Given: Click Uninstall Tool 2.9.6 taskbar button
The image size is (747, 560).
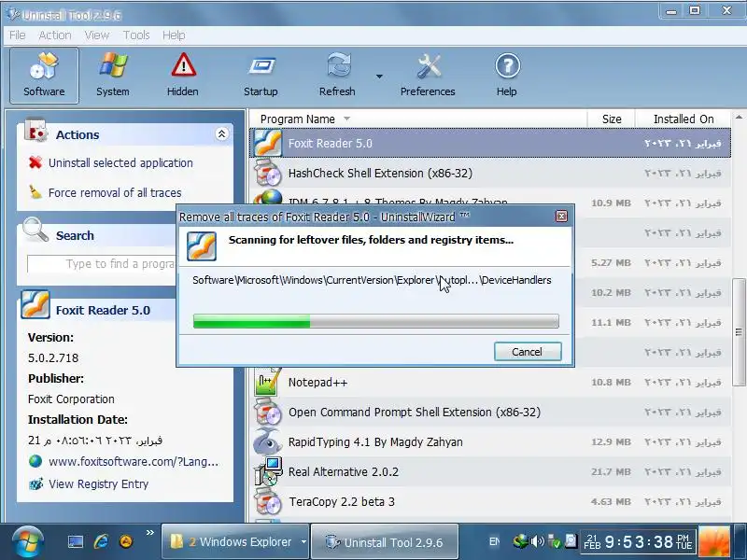Looking at the screenshot, I should click(x=385, y=542).
